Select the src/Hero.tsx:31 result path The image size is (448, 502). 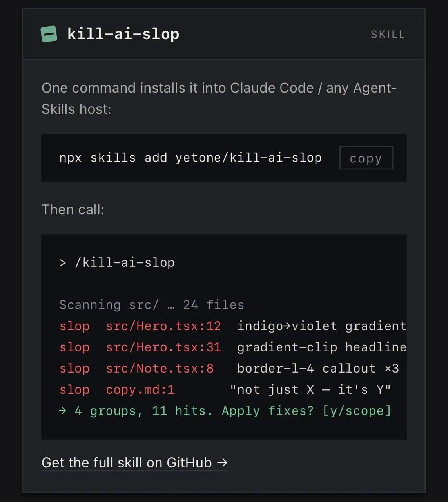click(163, 347)
